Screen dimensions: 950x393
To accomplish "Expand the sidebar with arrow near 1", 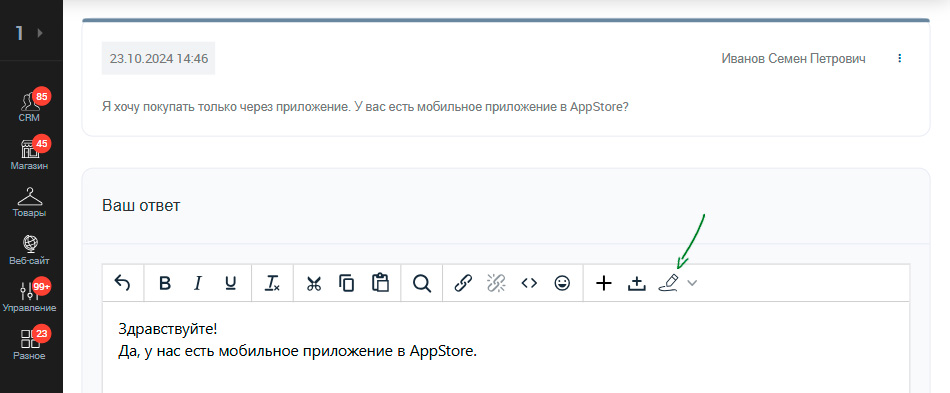I will pyautogui.click(x=41, y=33).
